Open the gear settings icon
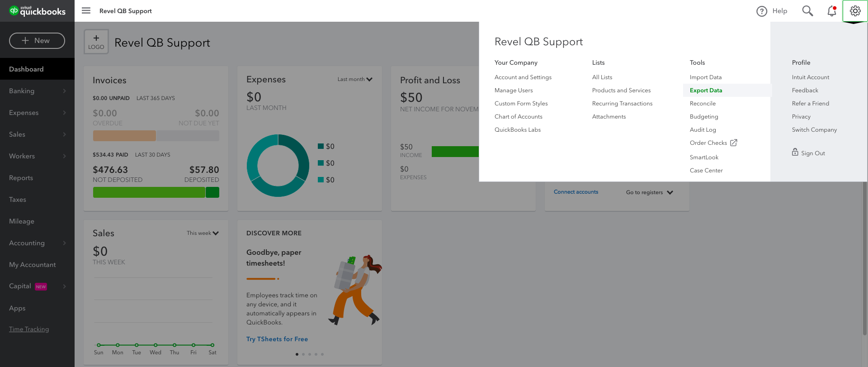The image size is (868, 367). click(855, 11)
